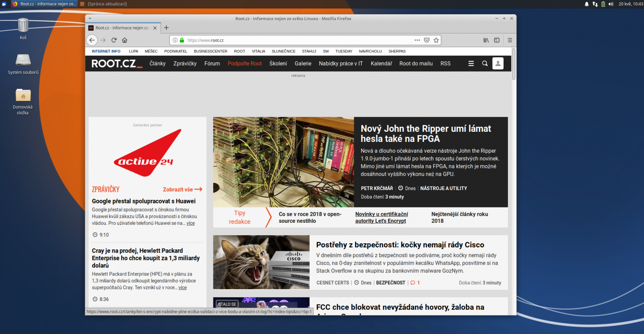The image size is (644, 334).
Task: Open the Fórum menu item
Action: pos(212,64)
